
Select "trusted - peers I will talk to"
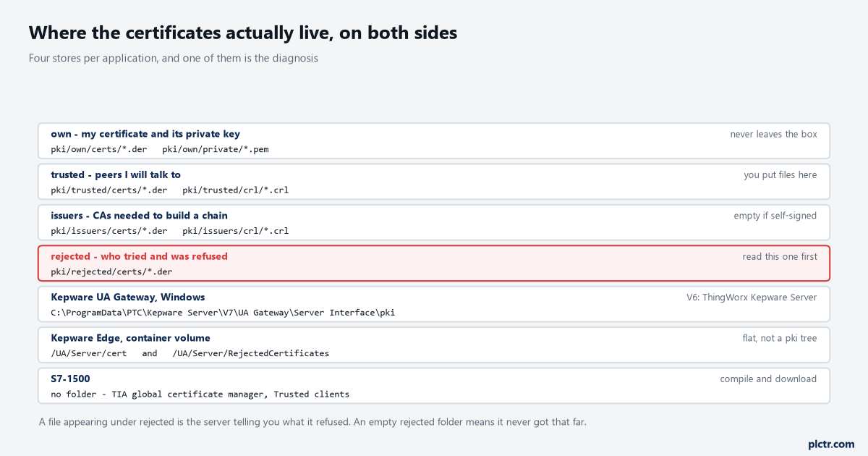(x=116, y=174)
